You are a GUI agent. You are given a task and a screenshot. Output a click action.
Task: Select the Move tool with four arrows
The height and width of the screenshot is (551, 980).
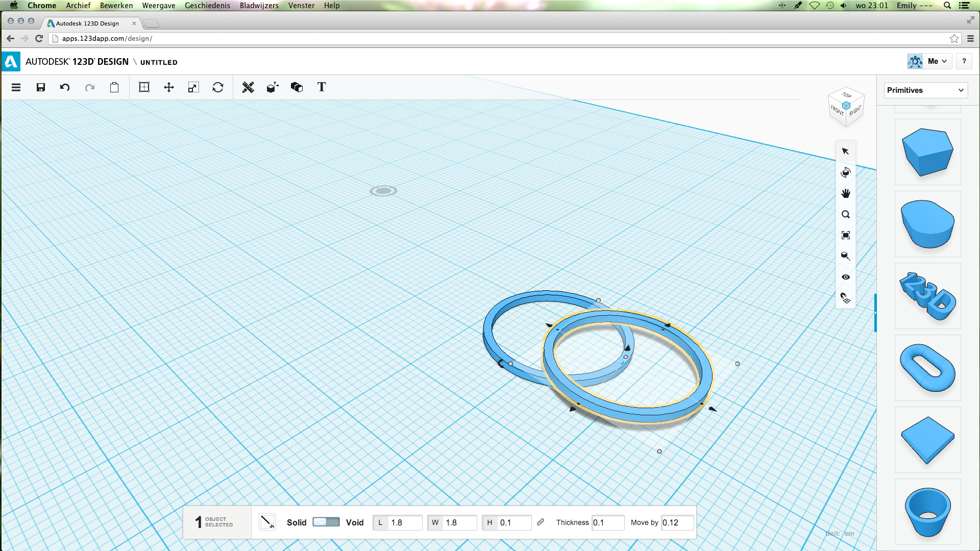click(169, 87)
